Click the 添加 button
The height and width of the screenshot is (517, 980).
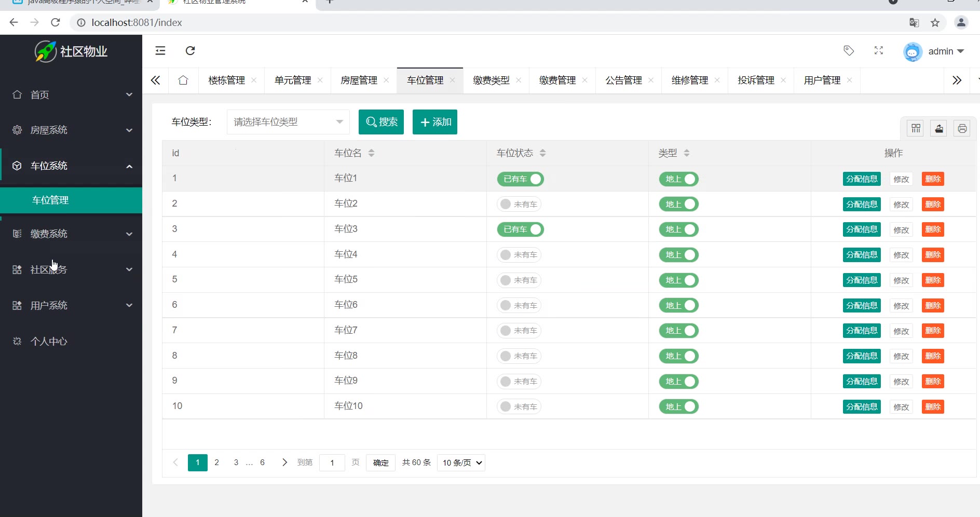click(x=434, y=122)
